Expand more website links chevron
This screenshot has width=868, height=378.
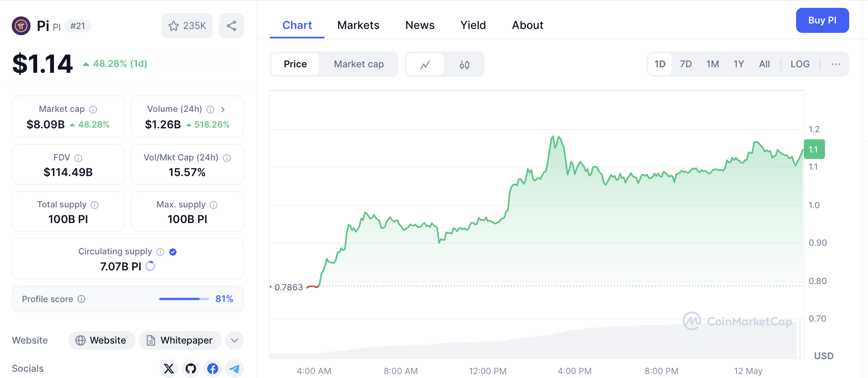tap(235, 340)
